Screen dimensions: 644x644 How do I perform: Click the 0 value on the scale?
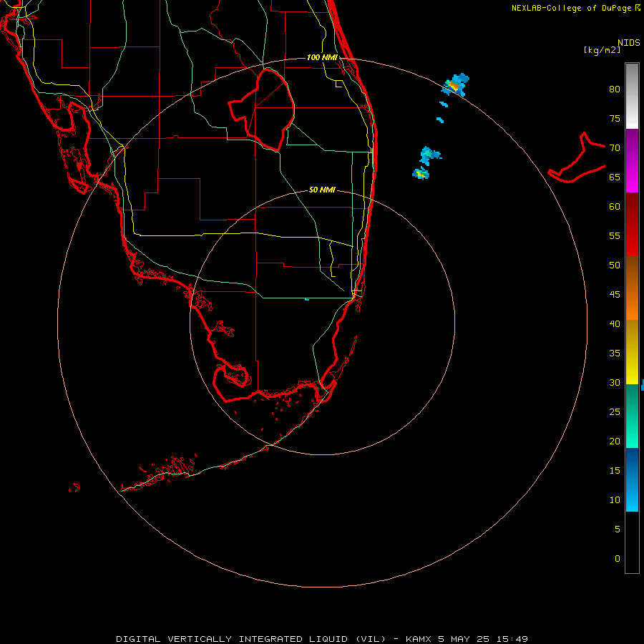coord(618,559)
